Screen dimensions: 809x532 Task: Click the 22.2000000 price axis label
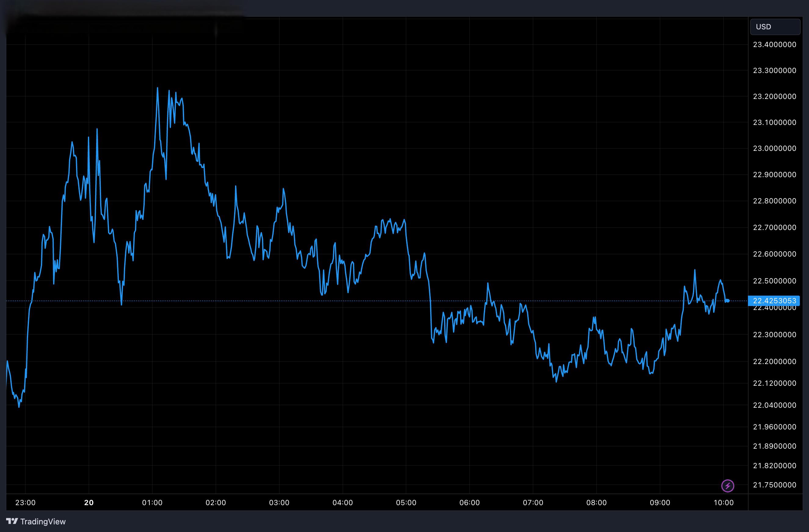[x=774, y=361]
